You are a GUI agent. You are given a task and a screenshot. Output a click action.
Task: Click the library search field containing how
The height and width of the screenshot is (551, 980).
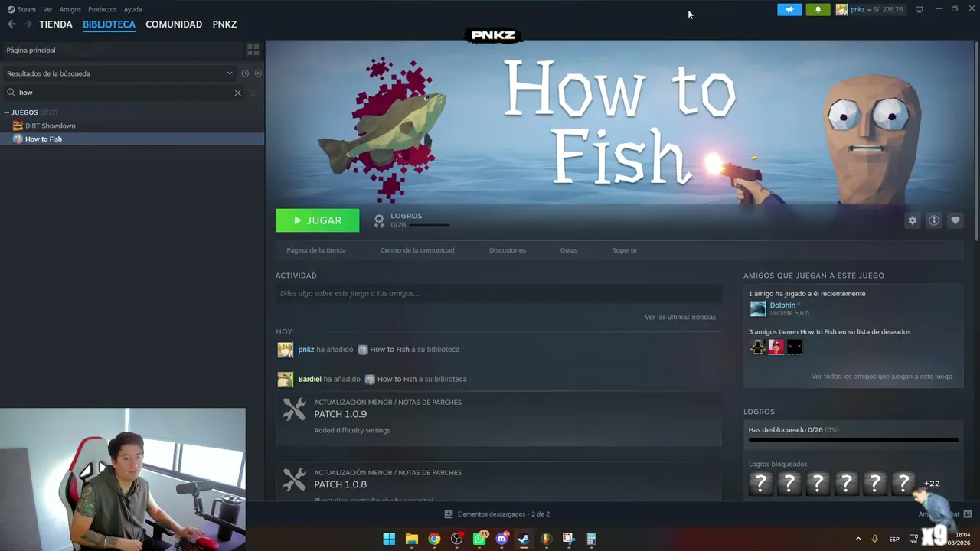[122, 93]
